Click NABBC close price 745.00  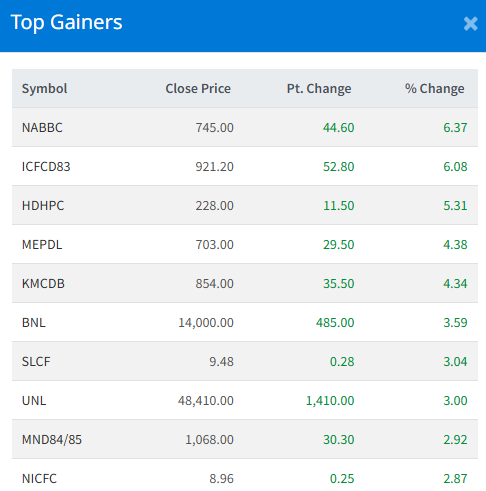tap(214, 128)
